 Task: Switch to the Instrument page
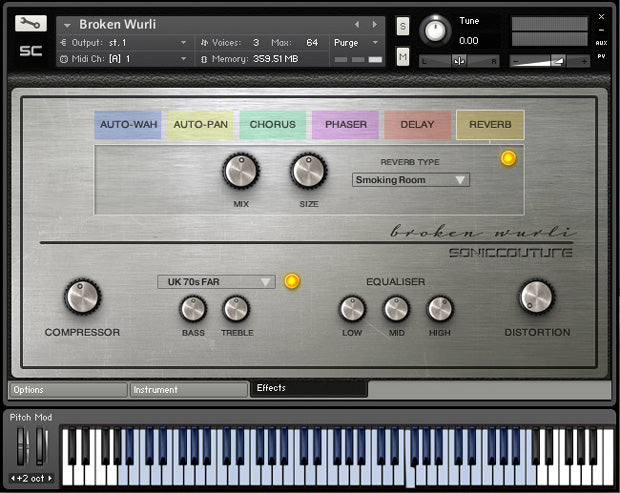coord(189,390)
